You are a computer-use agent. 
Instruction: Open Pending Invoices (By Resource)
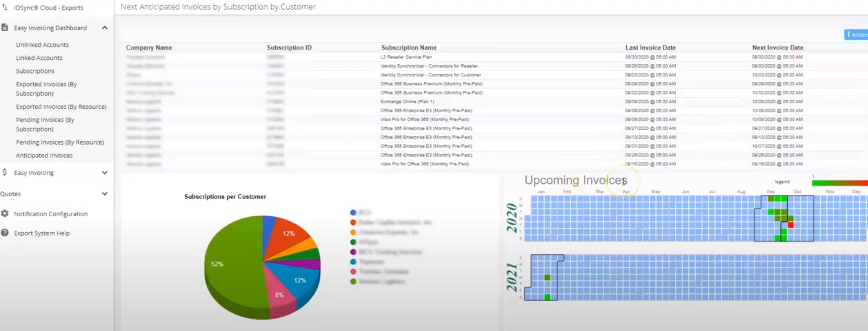click(x=60, y=142)
